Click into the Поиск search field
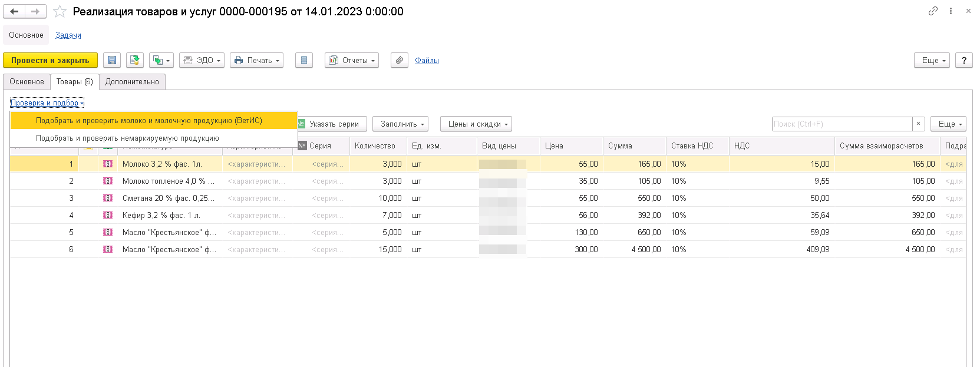The image size is (980, 367). (x=842, y=124)
